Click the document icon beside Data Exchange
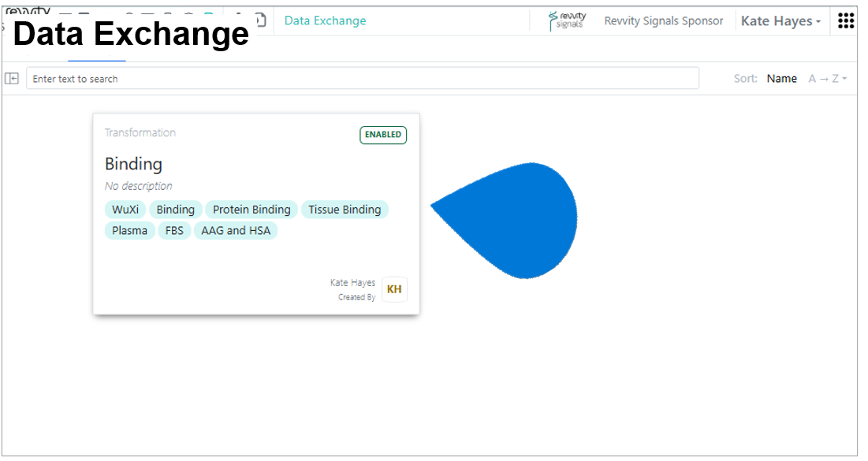Viewport: 868px width, 461px height. (x=260, y=20)
